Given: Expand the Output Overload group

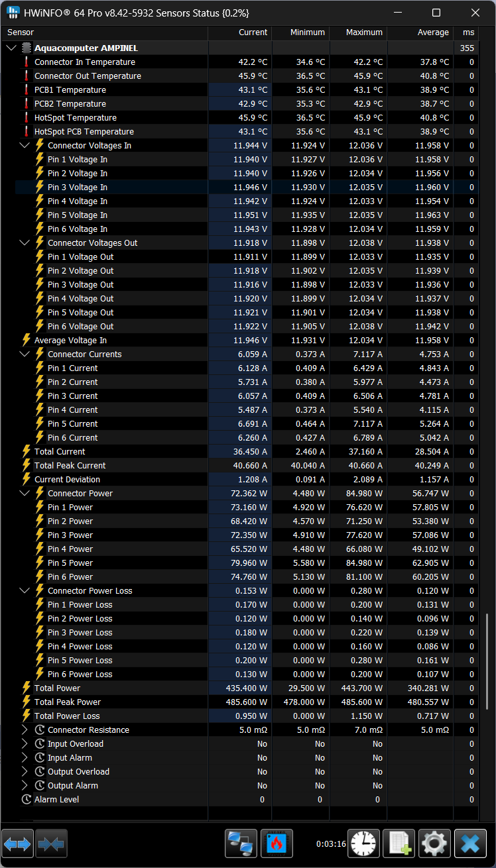Looking at the screenshot, I should (x=25, y=771).
